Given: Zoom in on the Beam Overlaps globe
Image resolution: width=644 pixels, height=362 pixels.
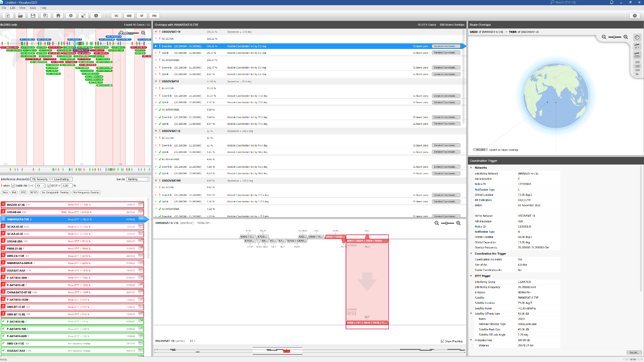Looking at the screenshot, I should pyautogui.click(x=626, y=37).
